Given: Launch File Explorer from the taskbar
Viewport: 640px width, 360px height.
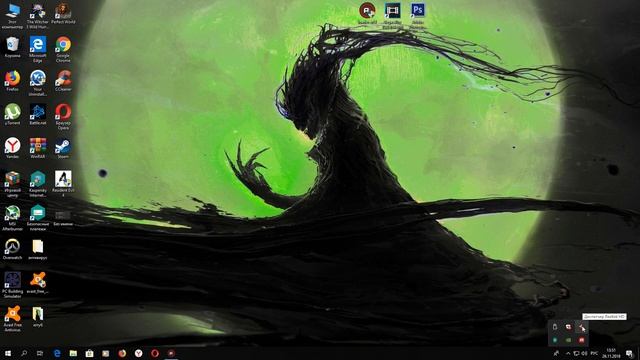Looking at the screenshot, I should (73, 353).
